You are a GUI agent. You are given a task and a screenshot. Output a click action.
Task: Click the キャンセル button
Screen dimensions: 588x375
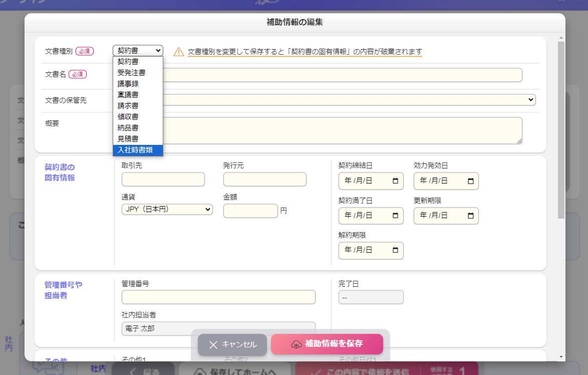[232, 344]
